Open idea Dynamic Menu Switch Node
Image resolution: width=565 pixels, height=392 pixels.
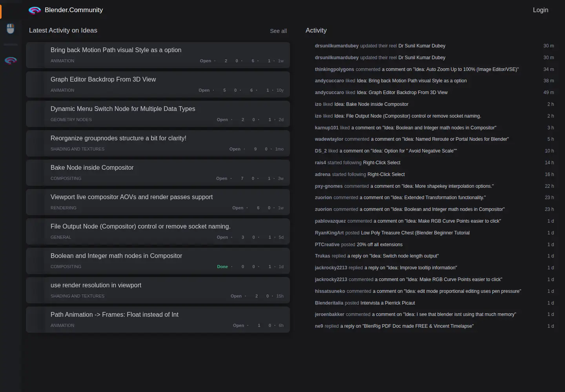(x=123, y=109)
